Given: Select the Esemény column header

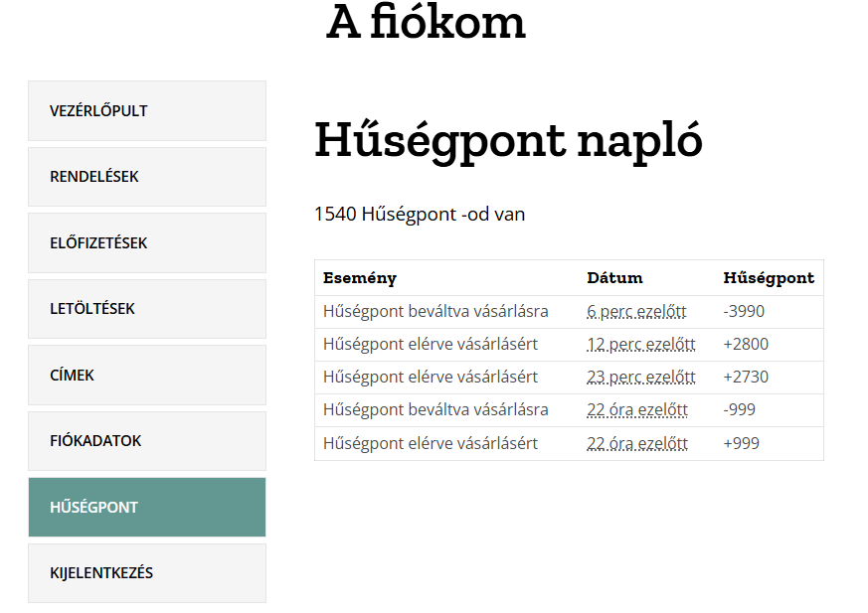Looking at the screenshot, I should (352, 278).
